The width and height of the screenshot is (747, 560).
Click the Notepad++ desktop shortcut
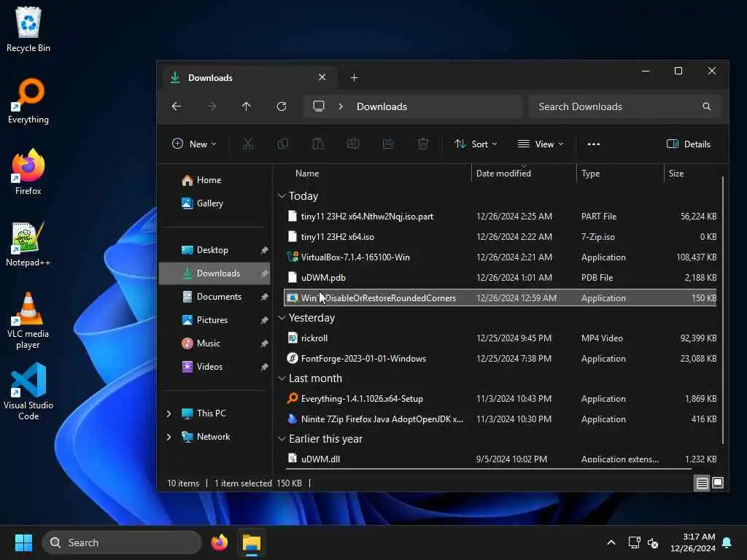click(28, 244)
